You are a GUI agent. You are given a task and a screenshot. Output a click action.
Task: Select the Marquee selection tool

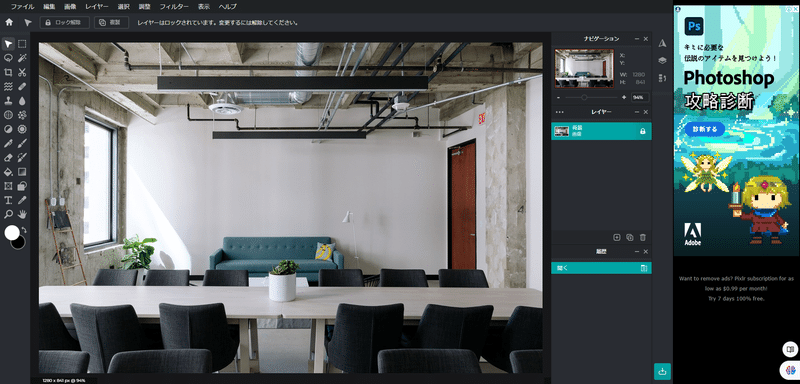click(22, 44)
